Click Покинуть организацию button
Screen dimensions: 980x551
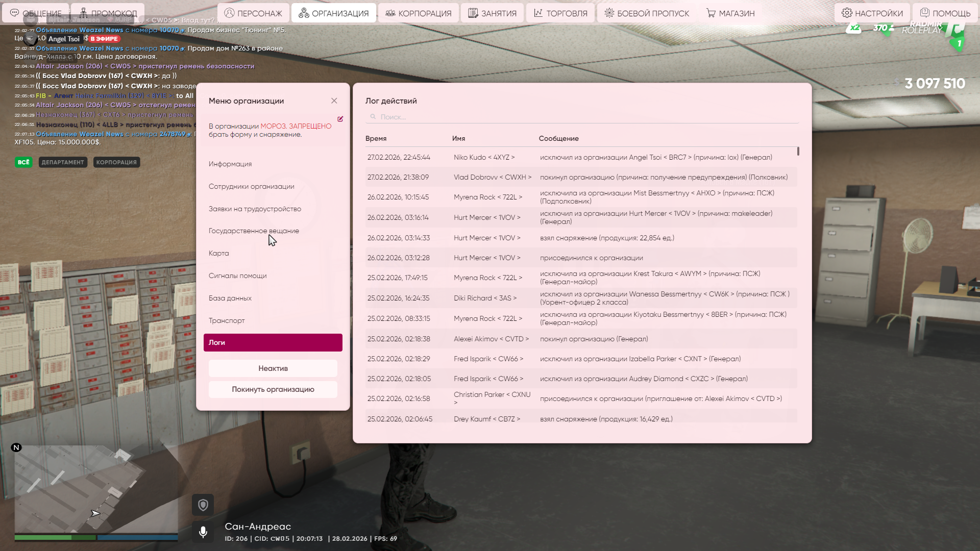pos(273,389)
